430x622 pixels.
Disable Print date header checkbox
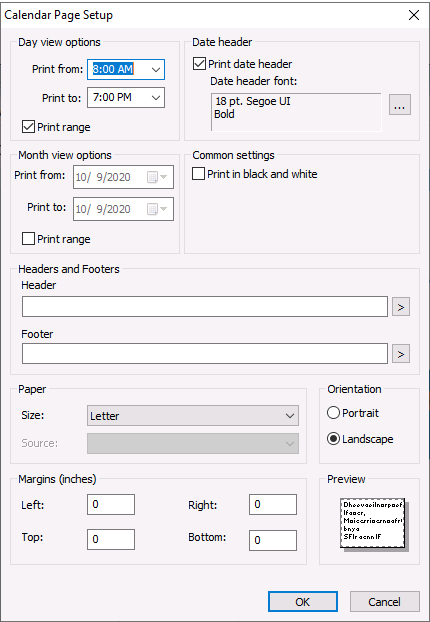[x=199, y=64]
